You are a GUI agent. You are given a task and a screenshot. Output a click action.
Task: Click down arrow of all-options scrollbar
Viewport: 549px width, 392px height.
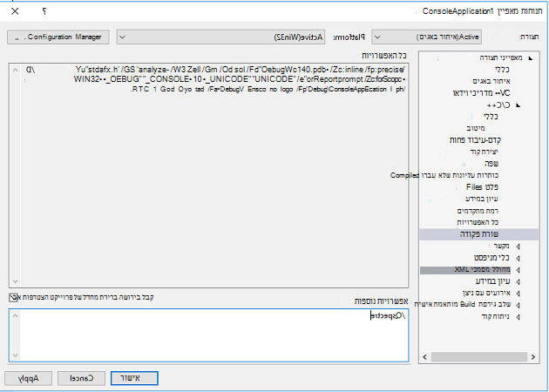[15, 281]
